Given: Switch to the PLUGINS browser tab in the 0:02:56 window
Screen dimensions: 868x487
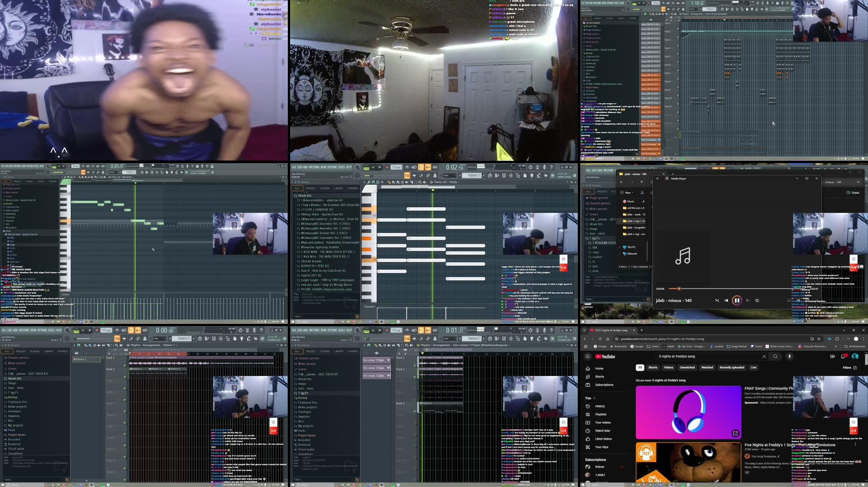Looking at the screenshot, I should point(325,188).
